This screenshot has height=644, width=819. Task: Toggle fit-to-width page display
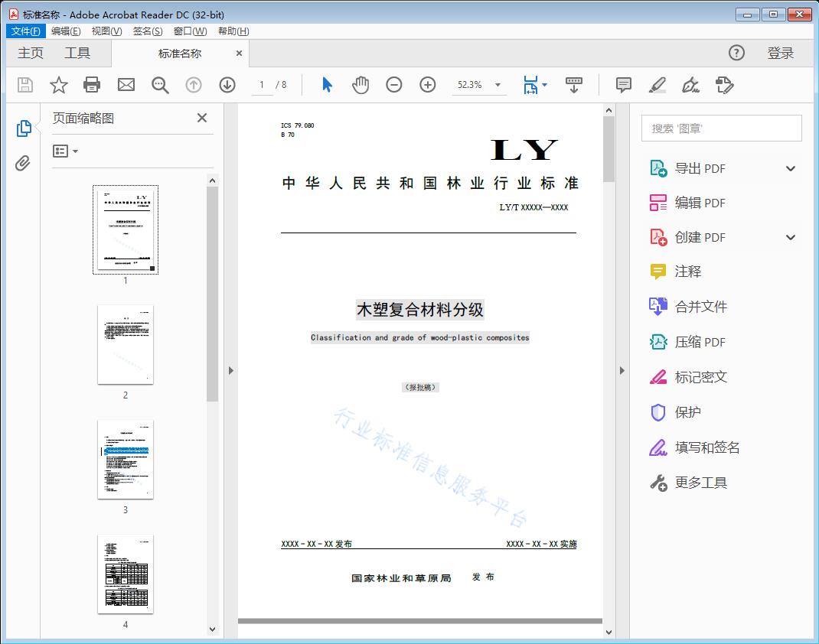point(530,85)
